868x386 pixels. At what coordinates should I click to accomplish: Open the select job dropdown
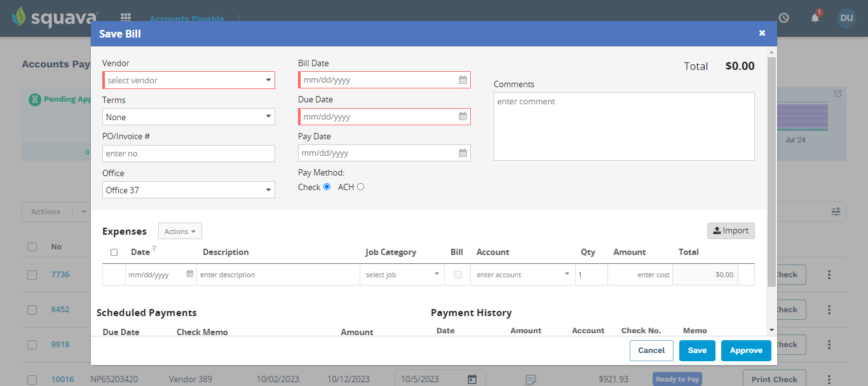coord(402,275)
